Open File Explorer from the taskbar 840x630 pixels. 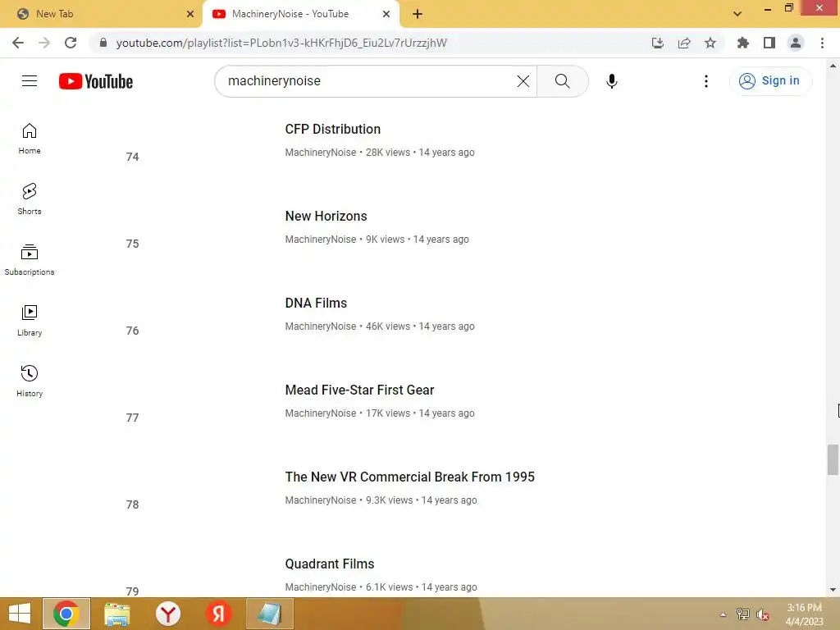(116, 614)
